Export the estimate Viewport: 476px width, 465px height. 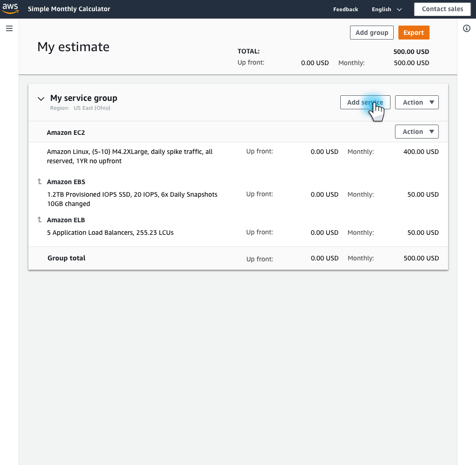(413, 33)
